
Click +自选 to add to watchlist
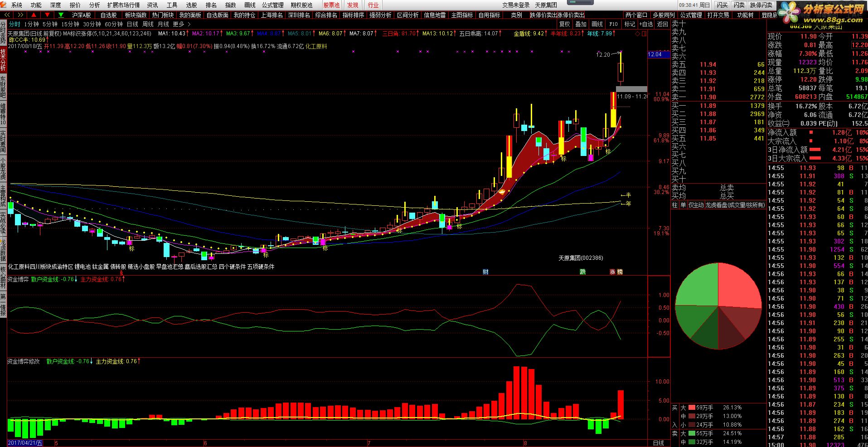(x=646, y=24)
